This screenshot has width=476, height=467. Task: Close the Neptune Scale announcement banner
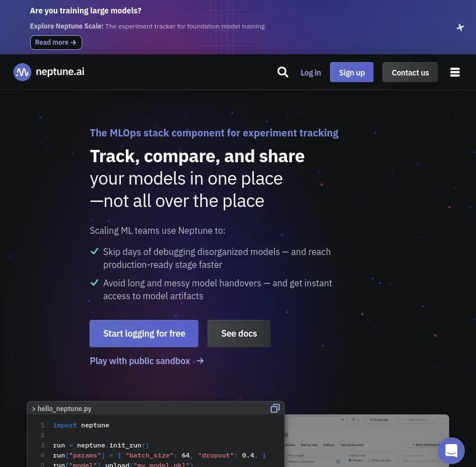click(460, 27)
